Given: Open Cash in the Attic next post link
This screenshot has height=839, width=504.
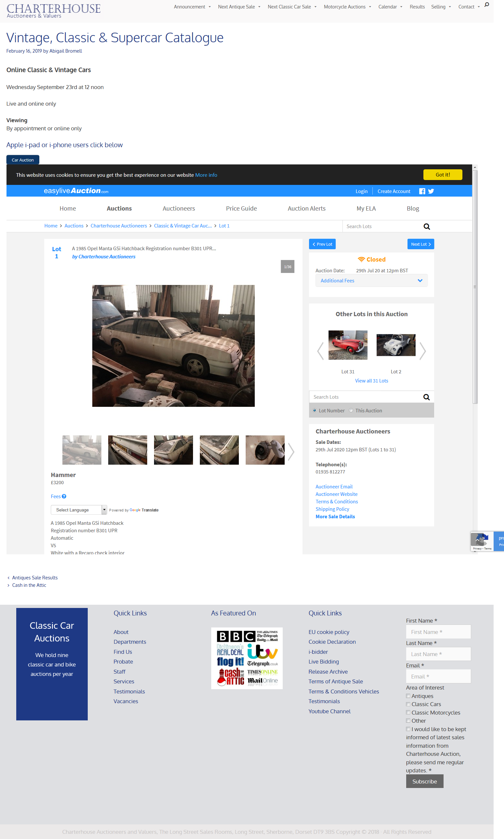Looking at the screenshot, I should pyautogui.click(x=29, y=585).
